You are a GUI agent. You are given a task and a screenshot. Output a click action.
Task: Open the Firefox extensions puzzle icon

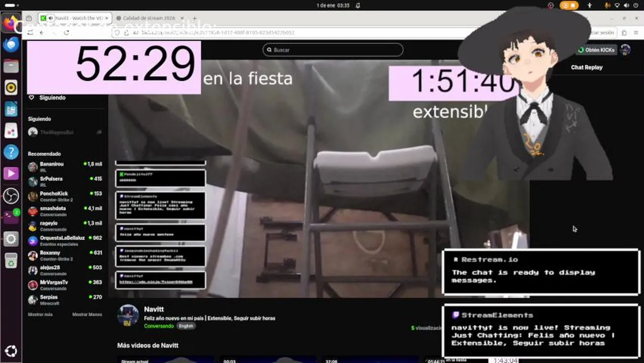tap(624, 32)
